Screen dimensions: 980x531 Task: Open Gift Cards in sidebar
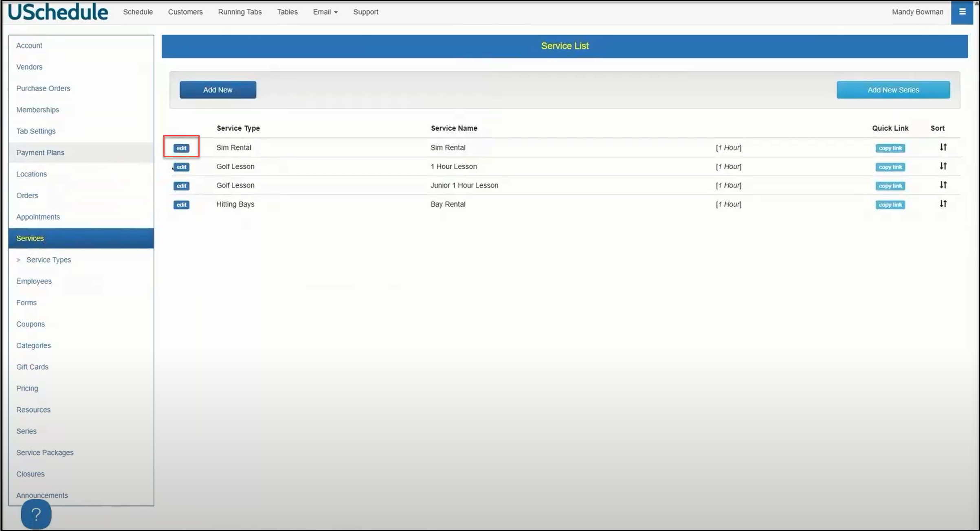[x=32, y=367]
